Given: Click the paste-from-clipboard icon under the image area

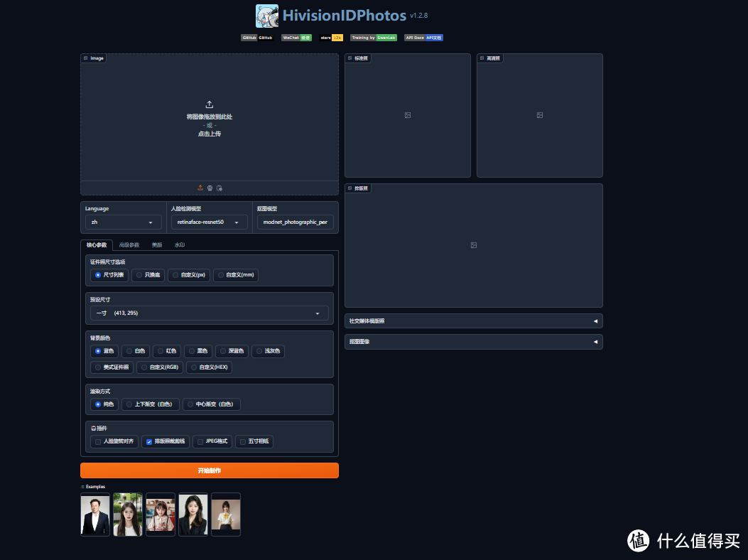Looking at the screenshot, I should (x=218, y=188).
